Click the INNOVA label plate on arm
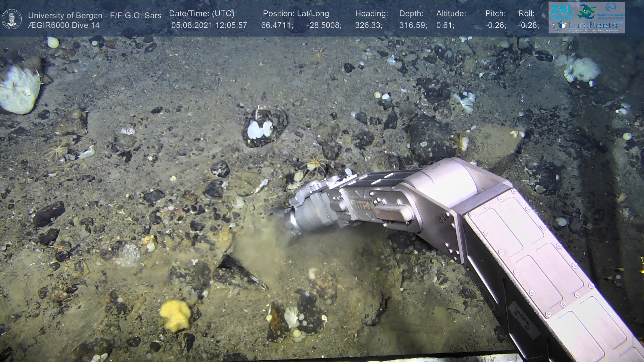The height and width of the screenshot is (362, 644). 523,319
